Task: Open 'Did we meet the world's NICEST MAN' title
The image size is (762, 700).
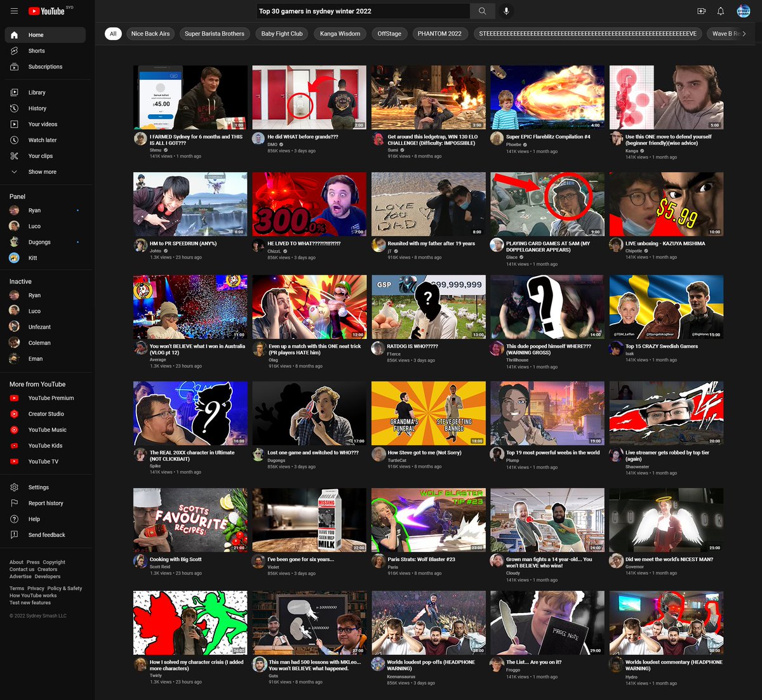Action: (669, 559)
